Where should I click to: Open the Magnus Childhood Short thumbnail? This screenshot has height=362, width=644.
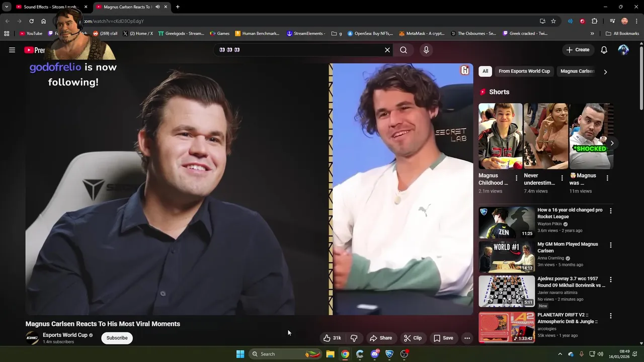click(500, 136)
